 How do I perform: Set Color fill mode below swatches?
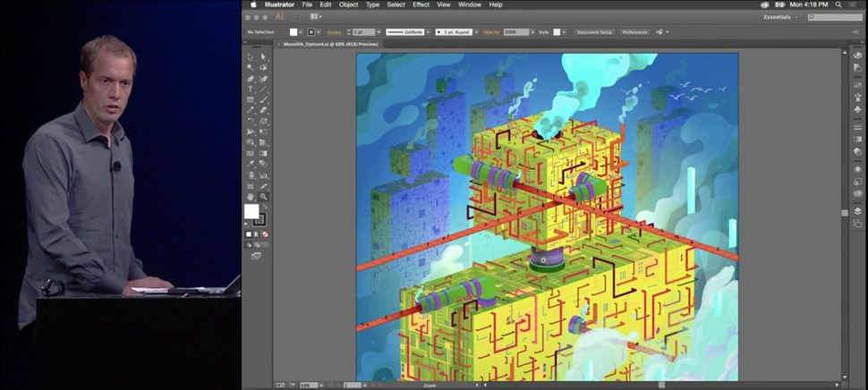click(249, 234)
